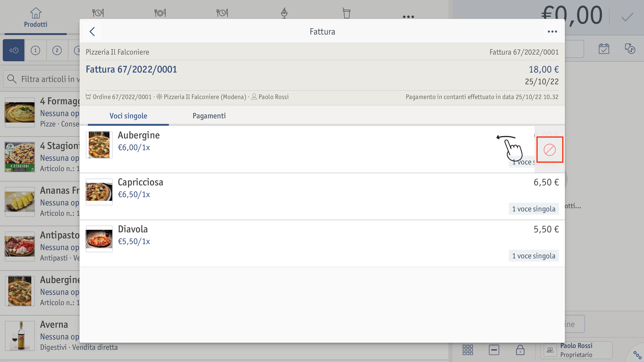The width and height of the screenshot is (644, 362).
Task: Open the Aubergine pizza thumbnail in invoice
Action: (99, 145)
